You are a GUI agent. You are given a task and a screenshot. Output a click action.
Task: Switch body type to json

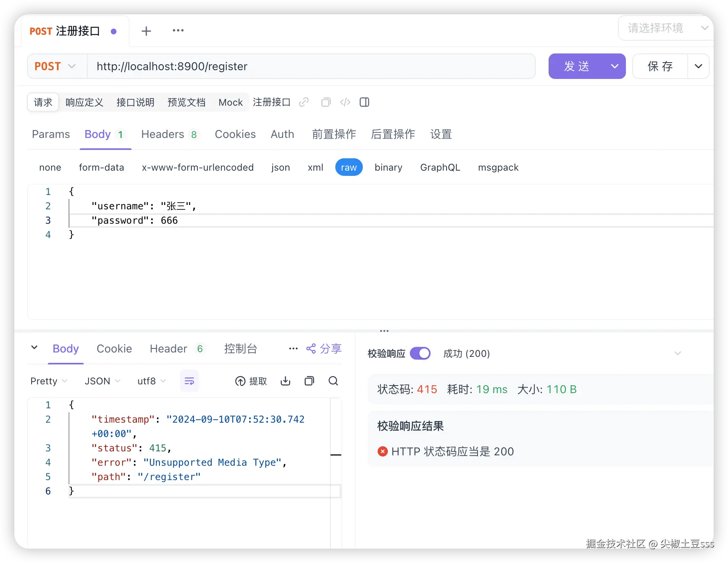coord(281,167)
